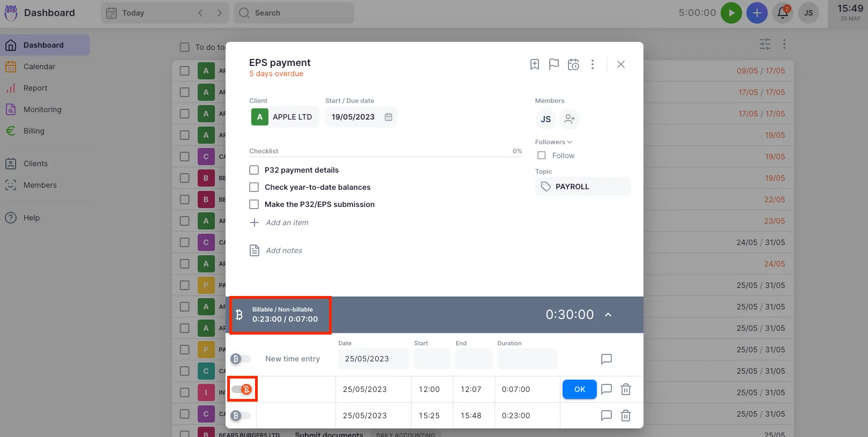Toggle billable switch on the 0:07:00 entry
This screenshot has width=868, height=437.
click(242, 389)
